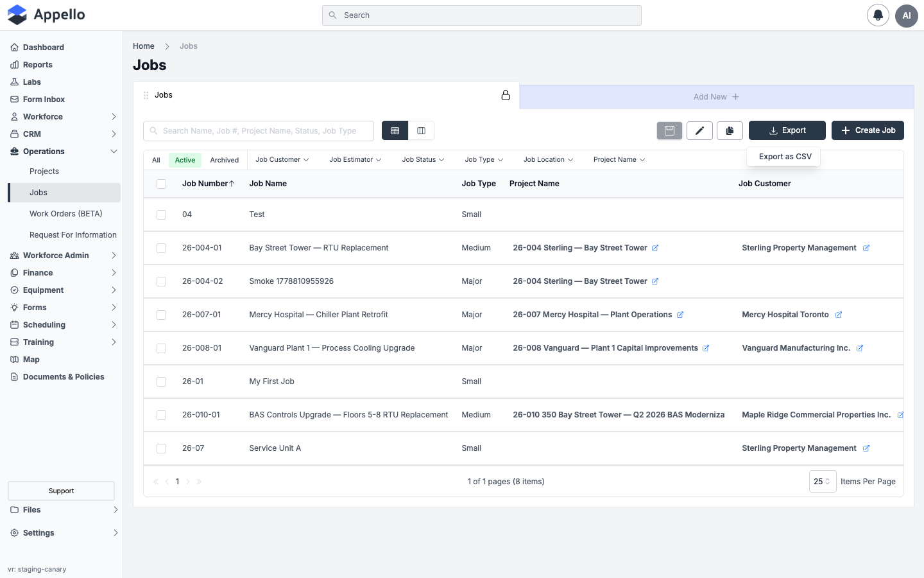Image resolution: width=924 pixels, height=578 pixels.
Task: Change the items per page dropdown
Action: (x=823, y=481)
